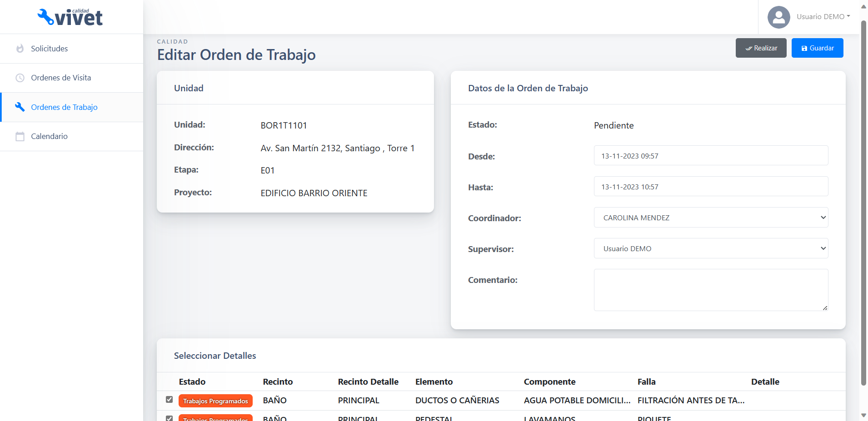The height and width of the screenshot is (421, 868).
Task: Click inside the Comentario text area
Action: 710,290
